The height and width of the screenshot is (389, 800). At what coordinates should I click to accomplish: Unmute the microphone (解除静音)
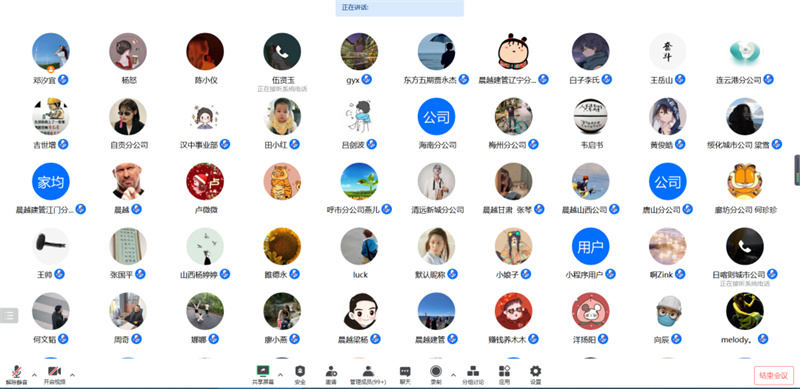(17, 375)
